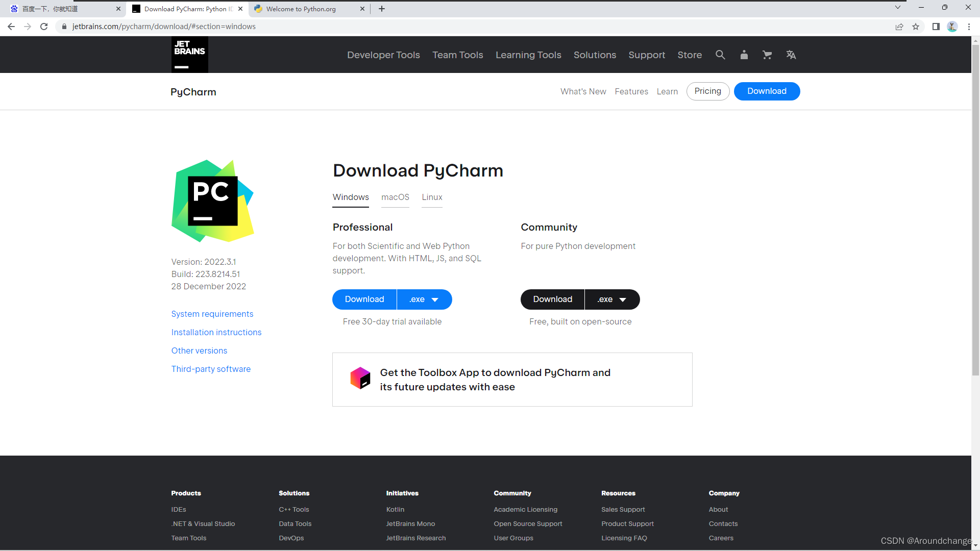Close the Baidu tab
The image size is (980, 551).
coord(118,9)
